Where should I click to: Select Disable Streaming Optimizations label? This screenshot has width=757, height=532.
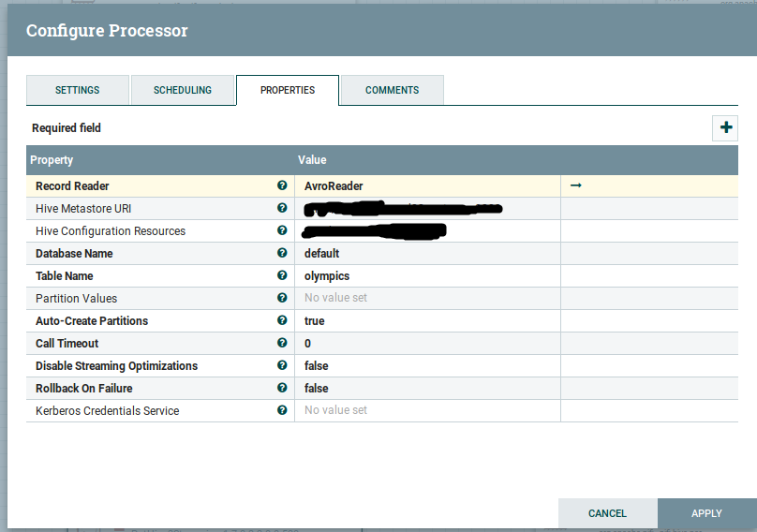coord(117,365)
